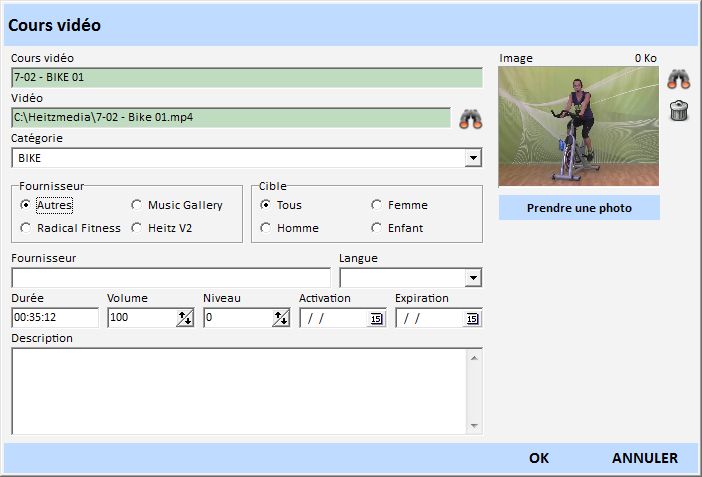702x477 pixels.
Task: Choose the Femme target option
Action: (x=377, y=205)
